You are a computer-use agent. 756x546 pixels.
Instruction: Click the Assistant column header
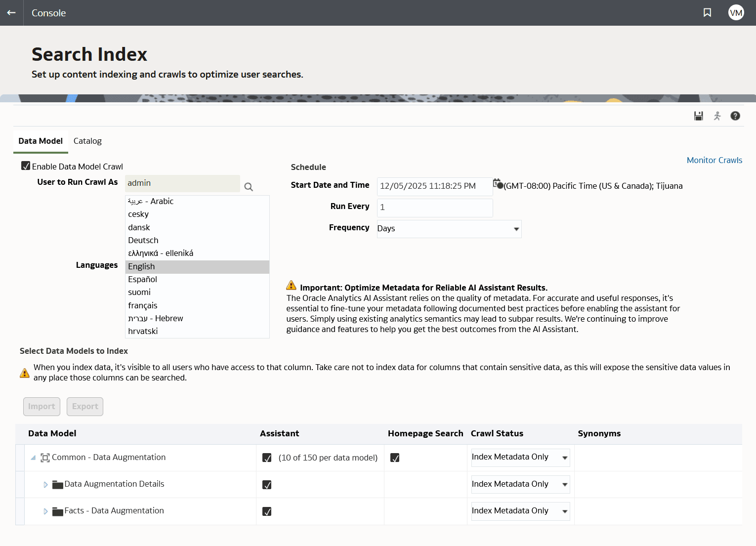click(280, 434)
